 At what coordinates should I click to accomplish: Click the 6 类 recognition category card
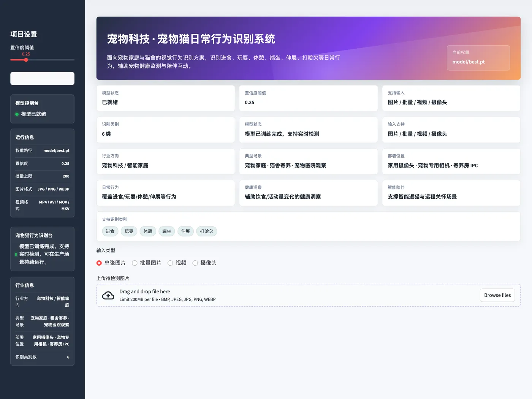tap(166, 130)
